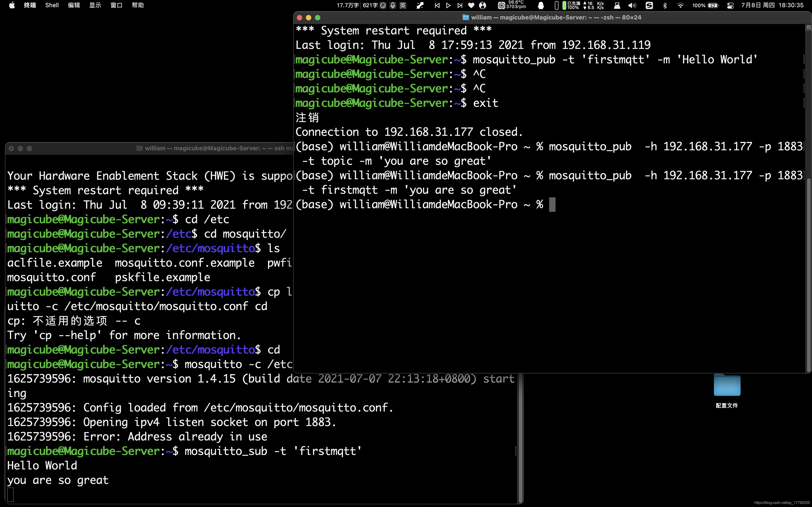Click the heart favorite icon in menu bar

coord(471,5)
